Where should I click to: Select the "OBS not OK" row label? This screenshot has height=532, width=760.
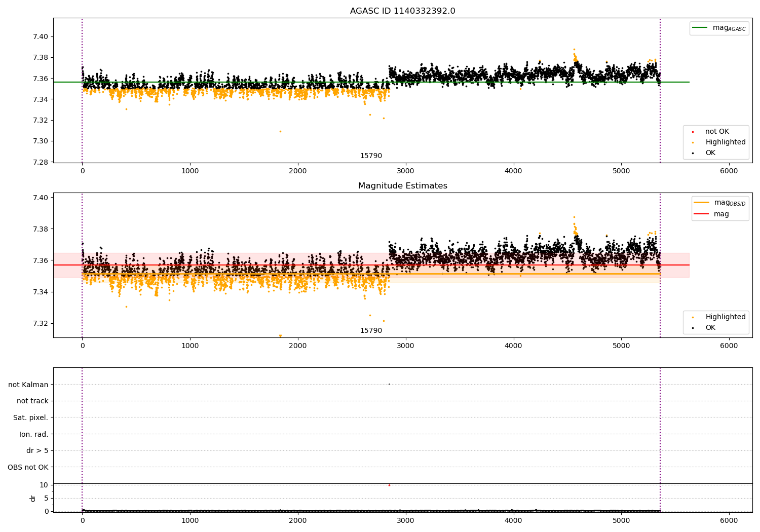coord(28,467)
